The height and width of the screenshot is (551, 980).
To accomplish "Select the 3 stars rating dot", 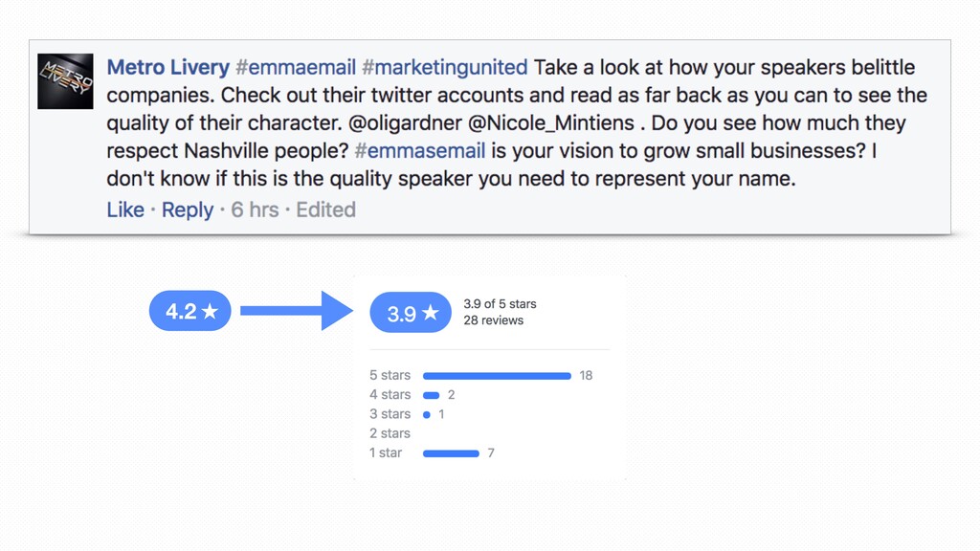I will point(427,415).
